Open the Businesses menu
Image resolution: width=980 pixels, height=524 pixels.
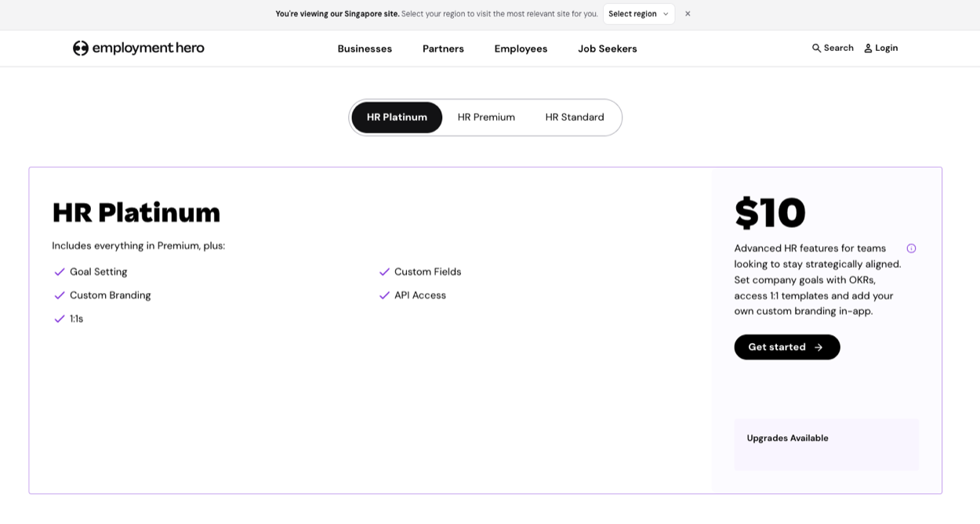tap(365, 49)
